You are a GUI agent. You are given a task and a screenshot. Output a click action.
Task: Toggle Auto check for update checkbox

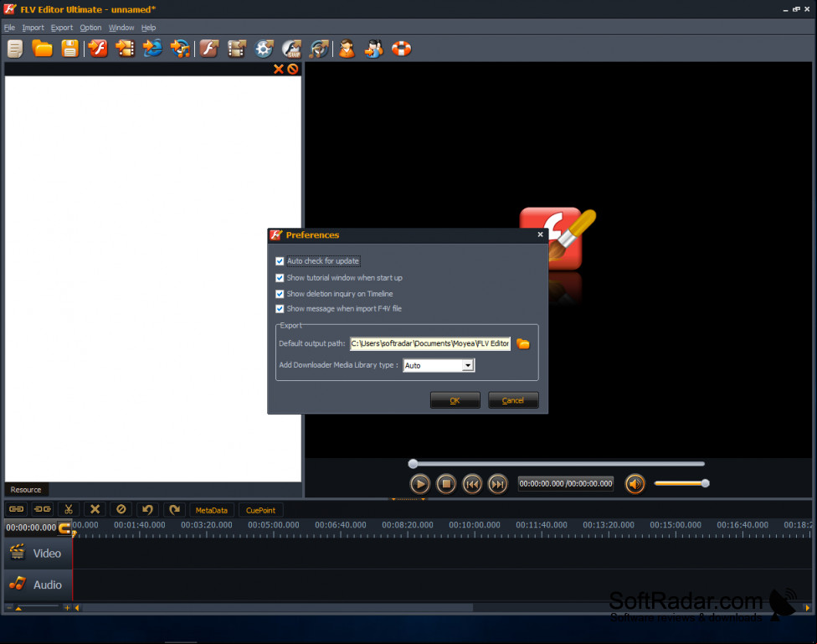[x=280, y=261]
